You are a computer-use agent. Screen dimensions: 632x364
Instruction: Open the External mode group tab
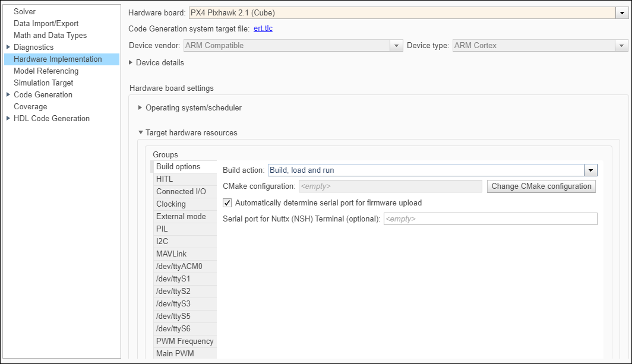[181, 216]
